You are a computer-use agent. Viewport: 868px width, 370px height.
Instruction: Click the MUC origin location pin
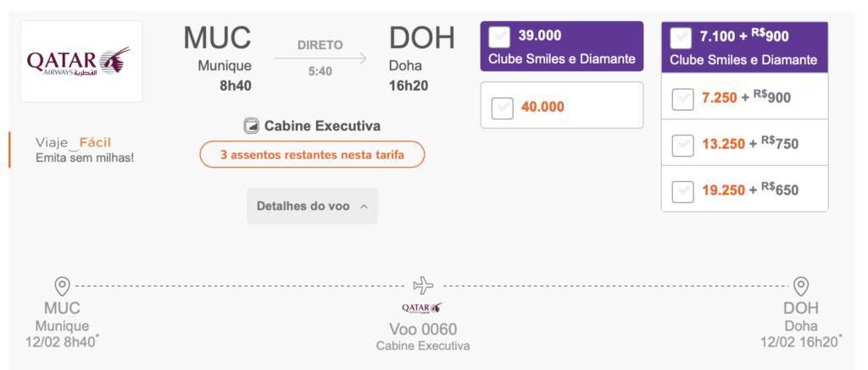coord(62,286)
